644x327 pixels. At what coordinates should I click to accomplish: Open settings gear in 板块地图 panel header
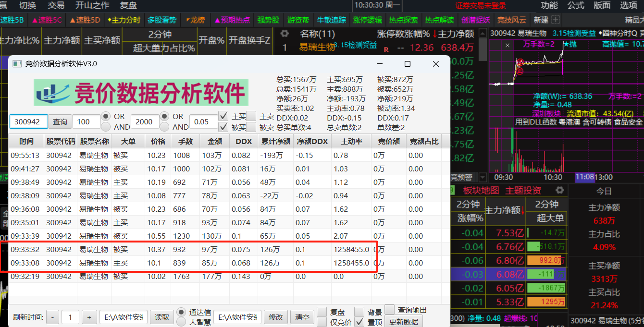559,190
